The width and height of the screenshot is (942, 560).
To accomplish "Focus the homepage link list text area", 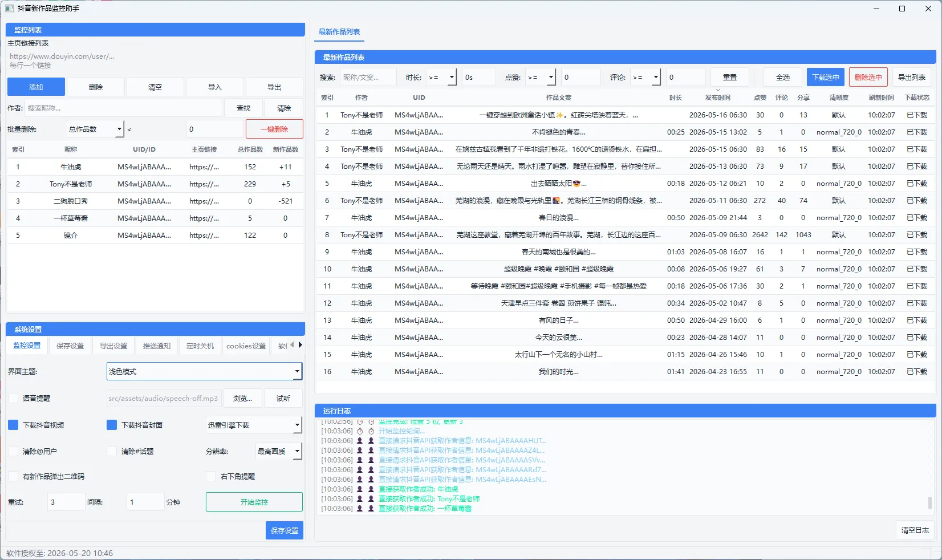I will [x=155, y=61].
